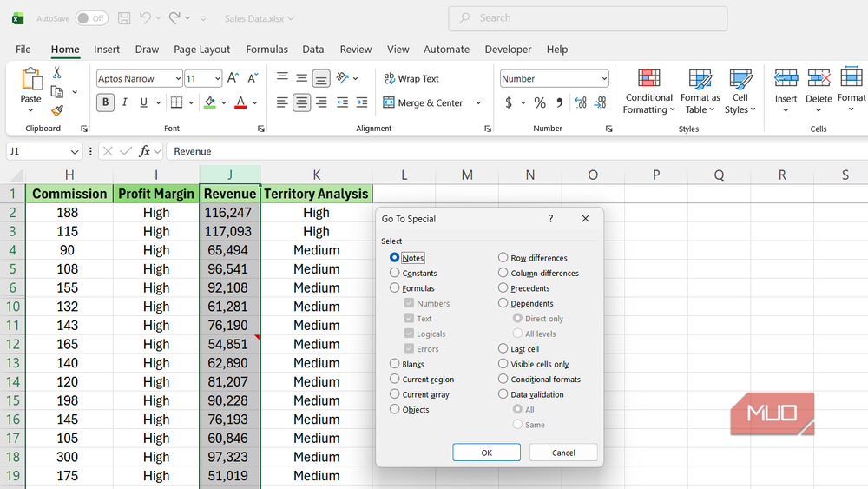
Task: Click the Decrease Indent icon
Action: (x=342, y=102)
